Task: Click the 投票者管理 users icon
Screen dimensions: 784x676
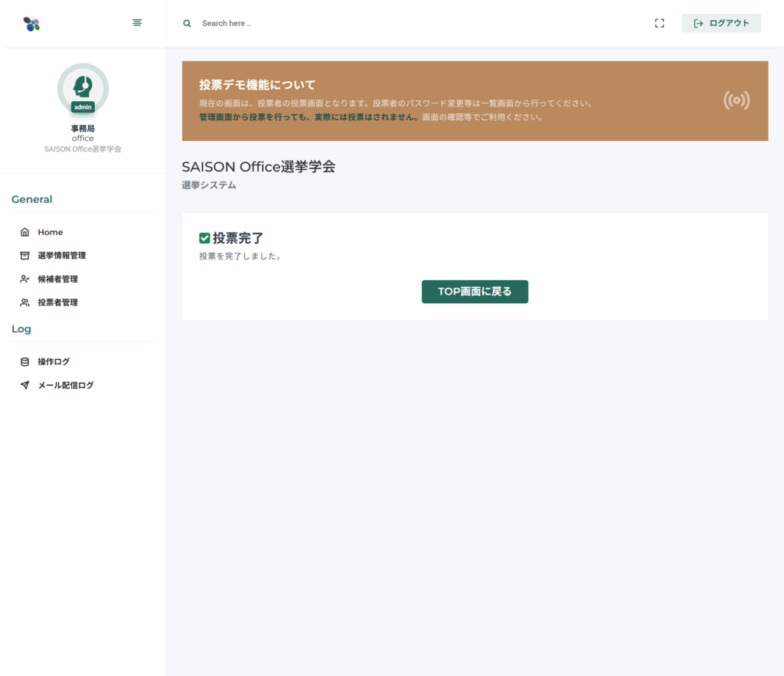Action: coord(24,302)
